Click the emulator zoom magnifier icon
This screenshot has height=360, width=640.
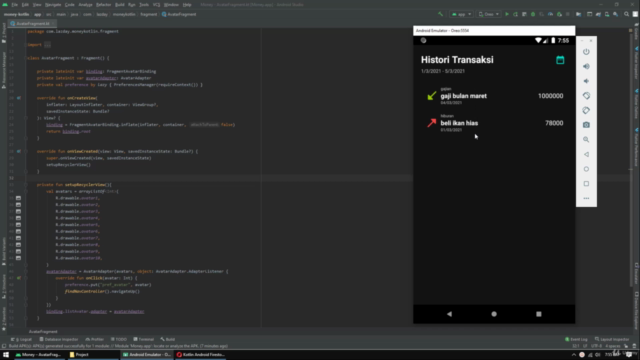(586, 140)
